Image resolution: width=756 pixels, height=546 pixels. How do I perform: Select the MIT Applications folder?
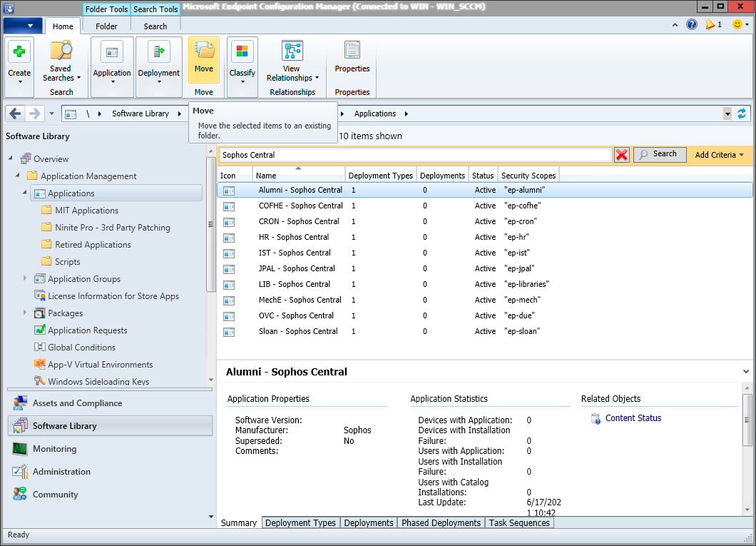coord(86,211)
